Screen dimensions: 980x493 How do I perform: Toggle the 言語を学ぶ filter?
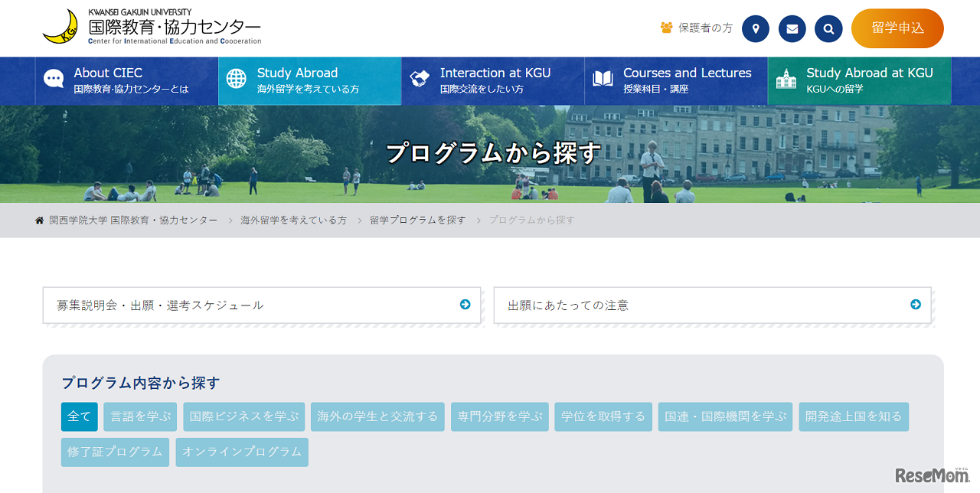click(x=140, y=416)
